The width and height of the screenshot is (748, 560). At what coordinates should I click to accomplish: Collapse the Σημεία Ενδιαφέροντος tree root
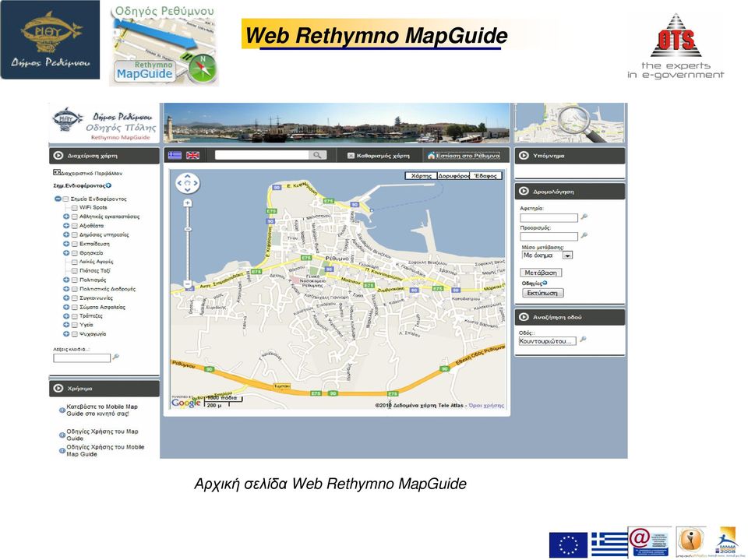coord(58,199)
